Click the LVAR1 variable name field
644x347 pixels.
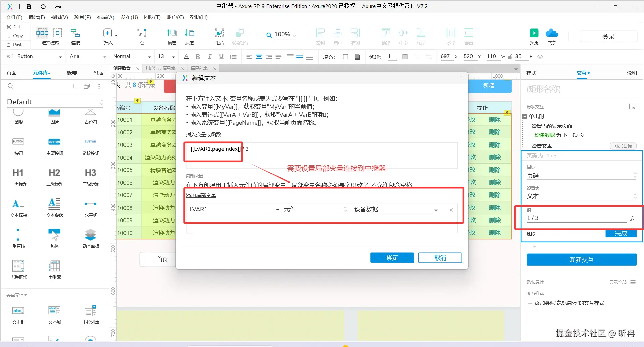point(230,210)
